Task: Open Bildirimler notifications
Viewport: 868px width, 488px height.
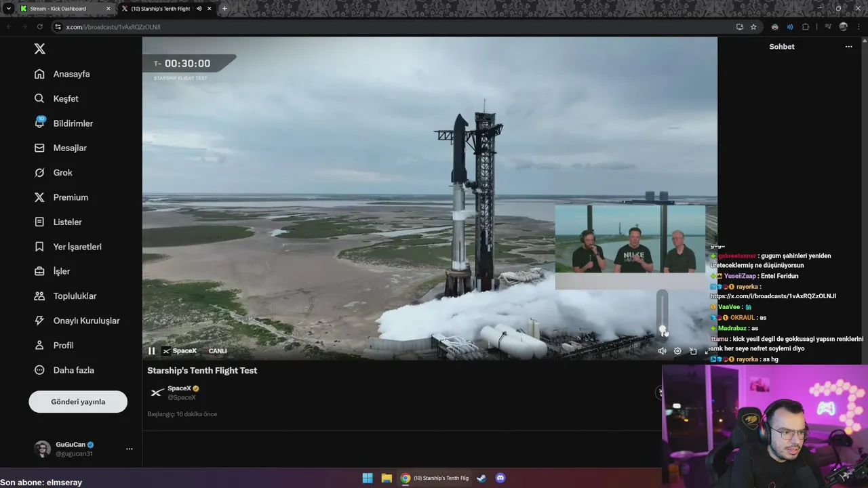Action: 64,123
